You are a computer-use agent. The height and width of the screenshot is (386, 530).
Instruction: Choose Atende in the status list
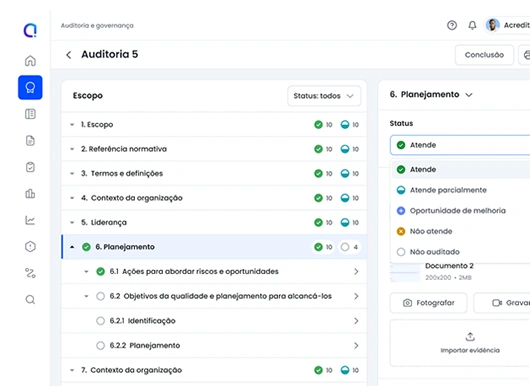pos(461,169)
